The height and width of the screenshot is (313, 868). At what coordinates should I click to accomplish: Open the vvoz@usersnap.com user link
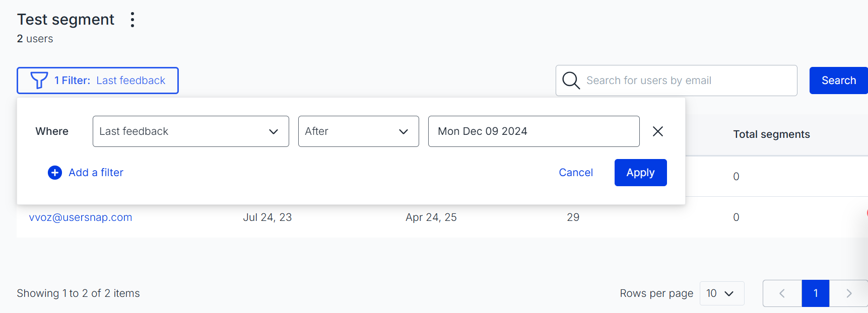tap(81, 217)
